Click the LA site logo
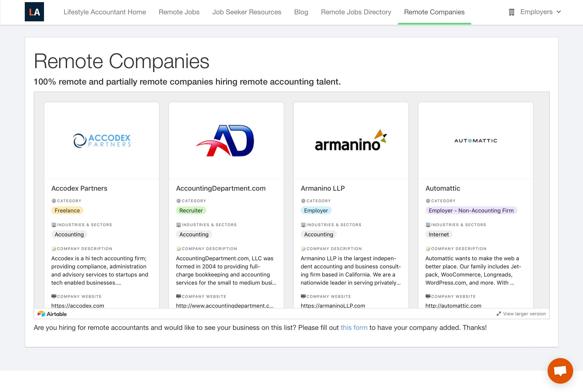 coord(34,12)
